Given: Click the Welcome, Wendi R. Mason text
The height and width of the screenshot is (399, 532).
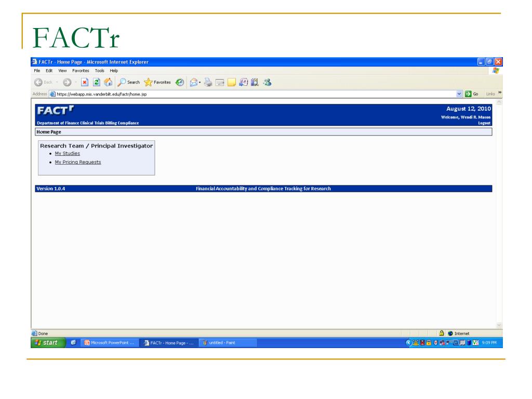Looking at the screenshot, I should coord(466,117).
